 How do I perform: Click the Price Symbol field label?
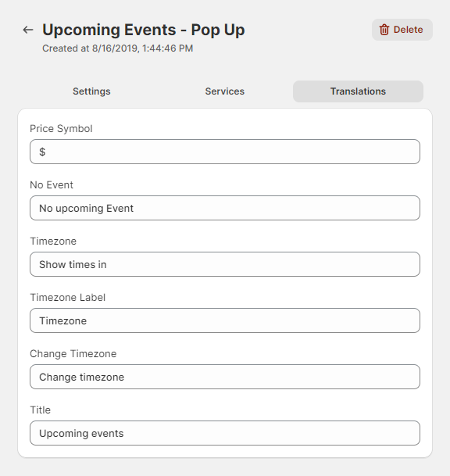point(61,129)
